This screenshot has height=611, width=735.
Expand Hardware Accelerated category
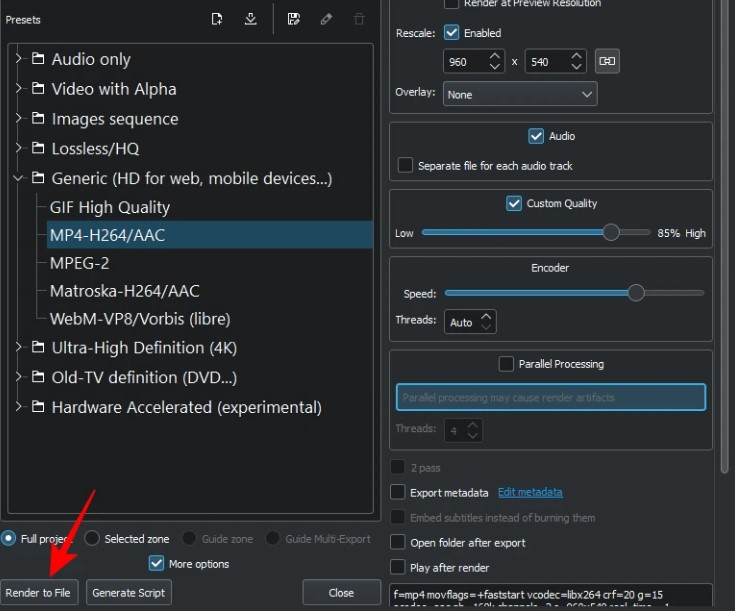click(18, 407)
